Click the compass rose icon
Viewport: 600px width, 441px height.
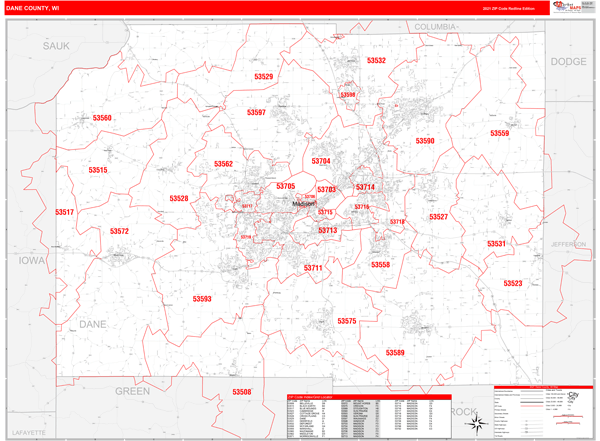476,423
